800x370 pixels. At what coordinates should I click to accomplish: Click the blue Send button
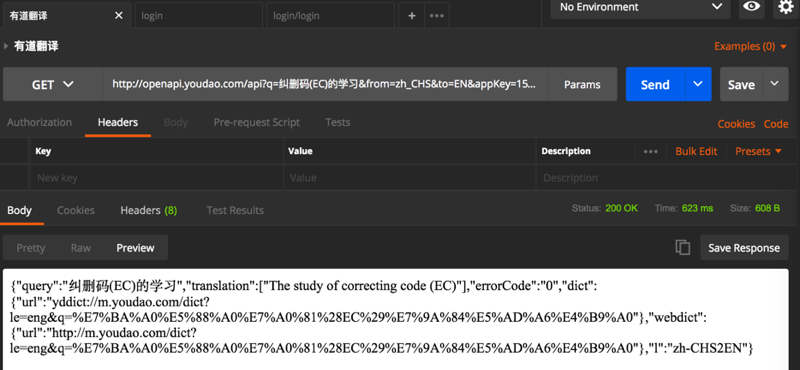[x=655, y=84]
